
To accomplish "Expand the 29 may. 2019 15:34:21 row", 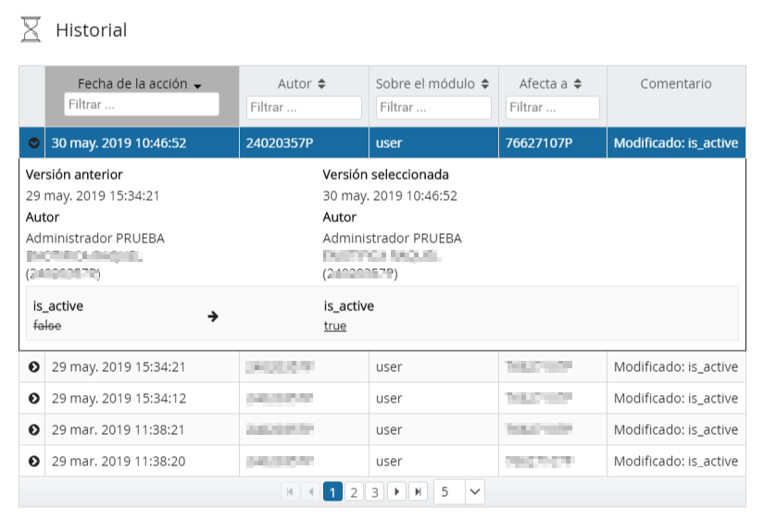I will pos(34,367).
